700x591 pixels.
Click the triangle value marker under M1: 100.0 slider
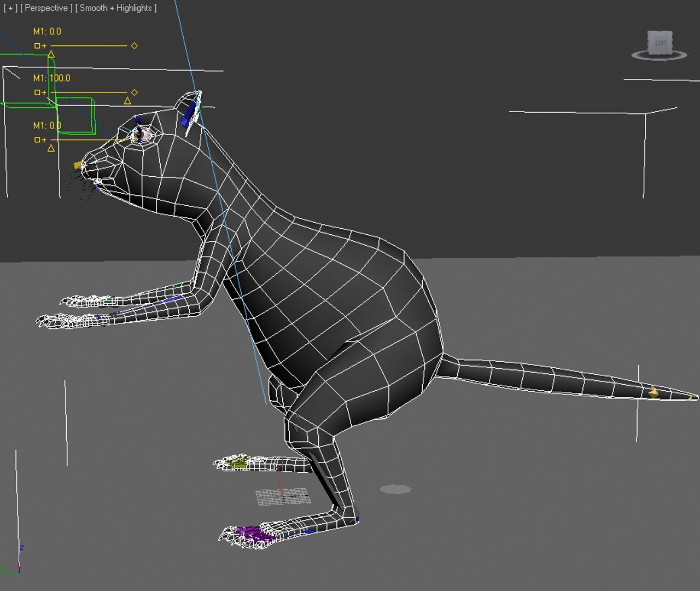(x=127, y=101)
